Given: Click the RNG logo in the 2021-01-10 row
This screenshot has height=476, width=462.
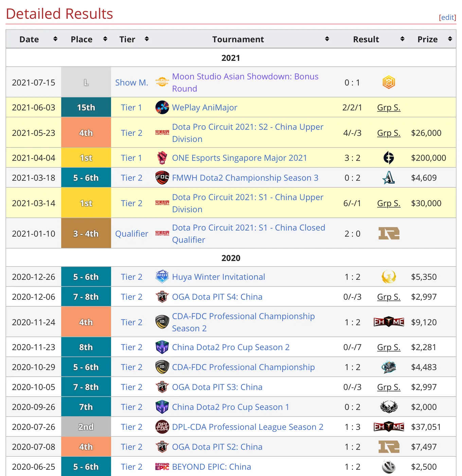Looking at the screenshot, I should click(x=389, y=233).
